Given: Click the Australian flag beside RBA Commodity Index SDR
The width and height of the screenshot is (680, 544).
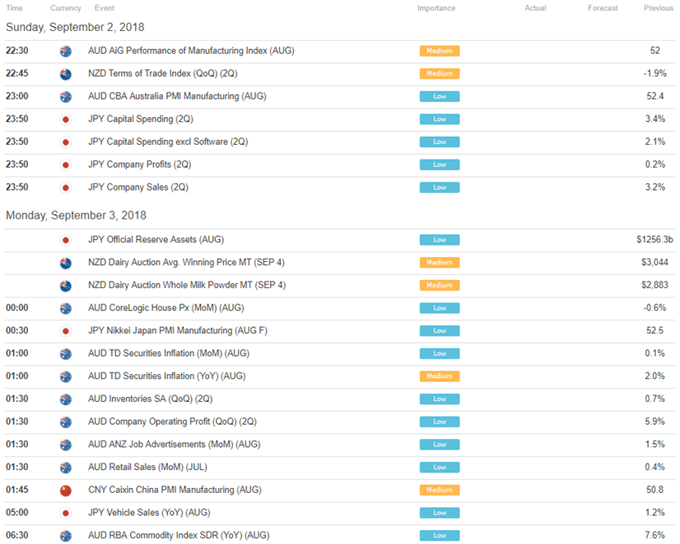Looking at the screenshot, I should pyautogui.click(x=65, y=536).
